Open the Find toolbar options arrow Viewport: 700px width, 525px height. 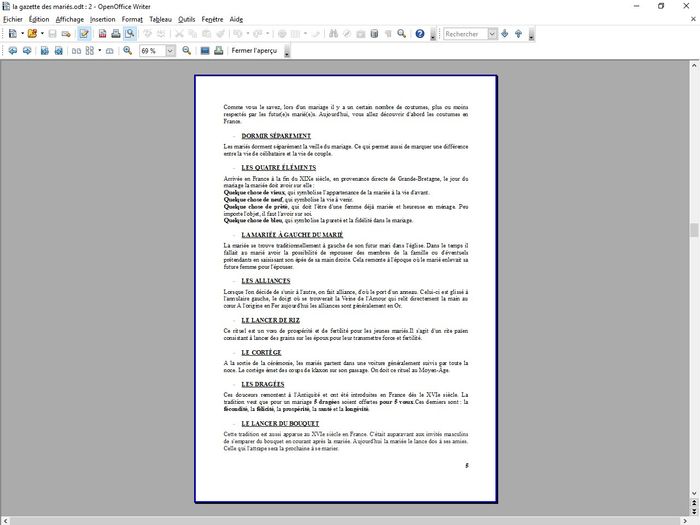tap(531, 34)
